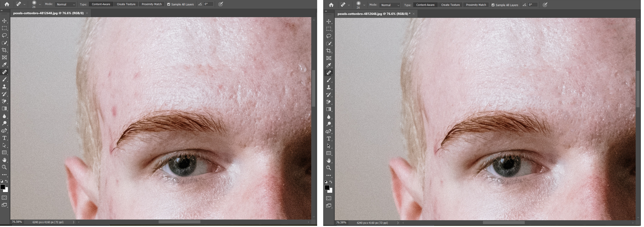Select Rectangular Marquee tool in left window
The height and width of the screenshot is (227, 644).
[5, 28]
